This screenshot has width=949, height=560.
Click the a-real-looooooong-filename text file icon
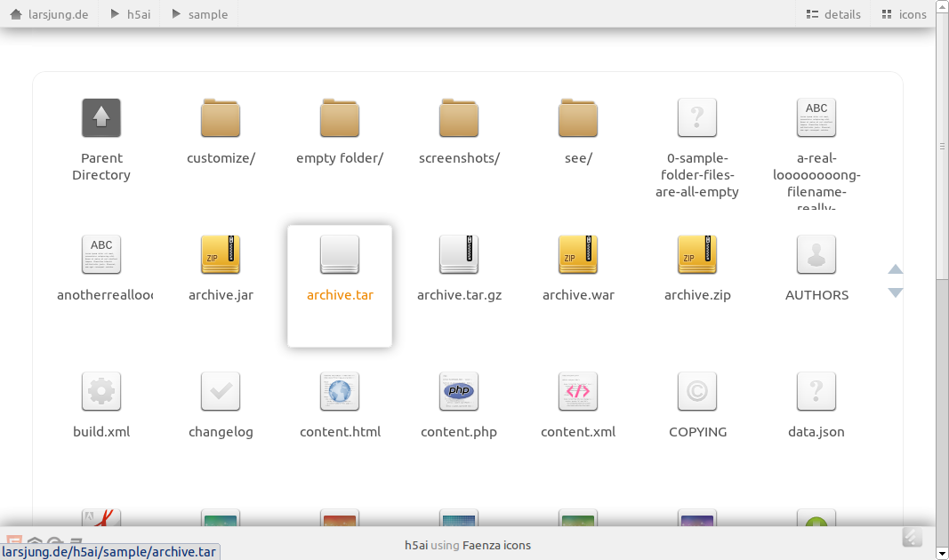816,117
